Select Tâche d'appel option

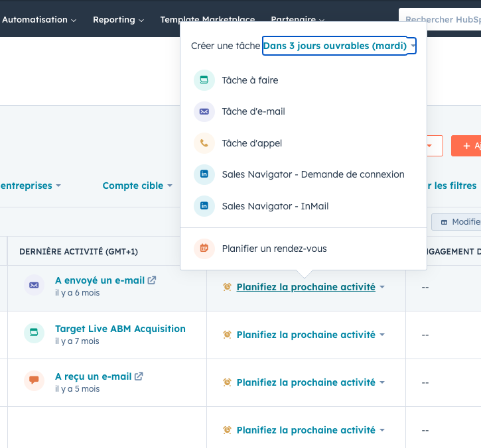coord(303,143)
